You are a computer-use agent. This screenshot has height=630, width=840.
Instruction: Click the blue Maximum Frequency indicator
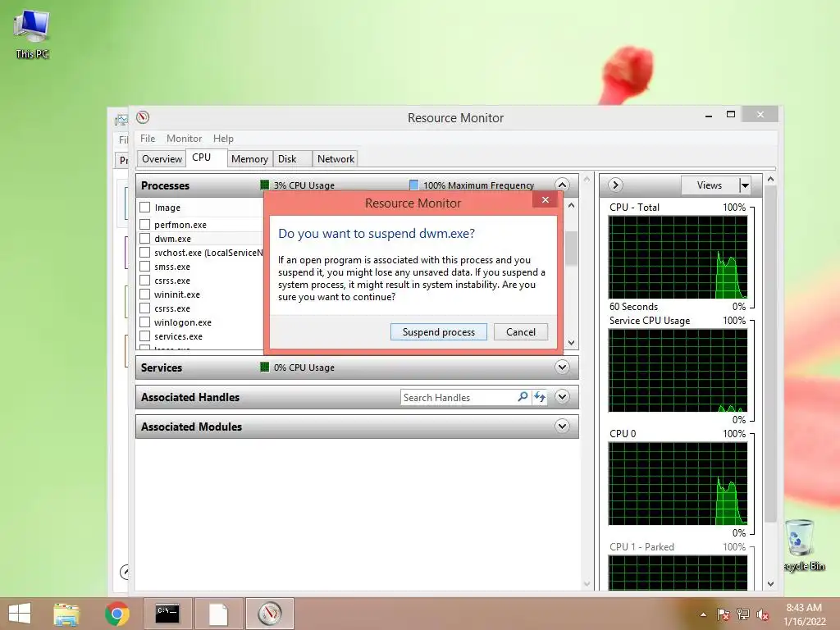click(413, 185)
